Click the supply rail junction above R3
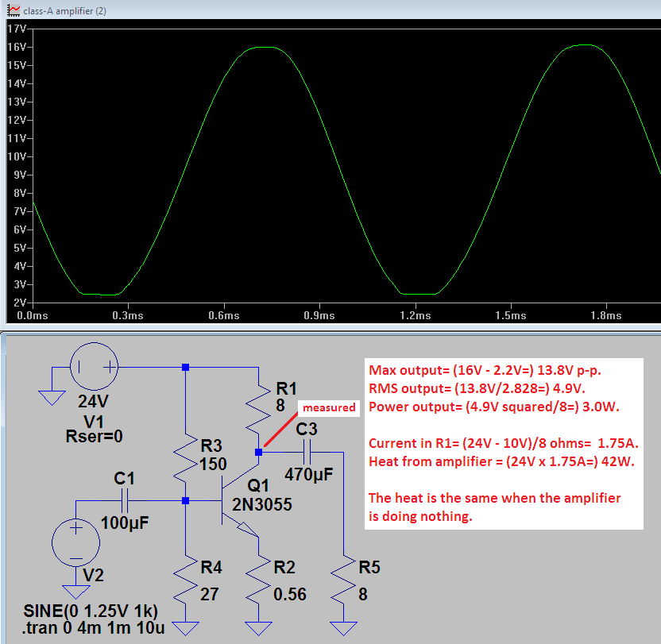The width and height of the screenshot is (661, 644). click(x=185, y=367)
